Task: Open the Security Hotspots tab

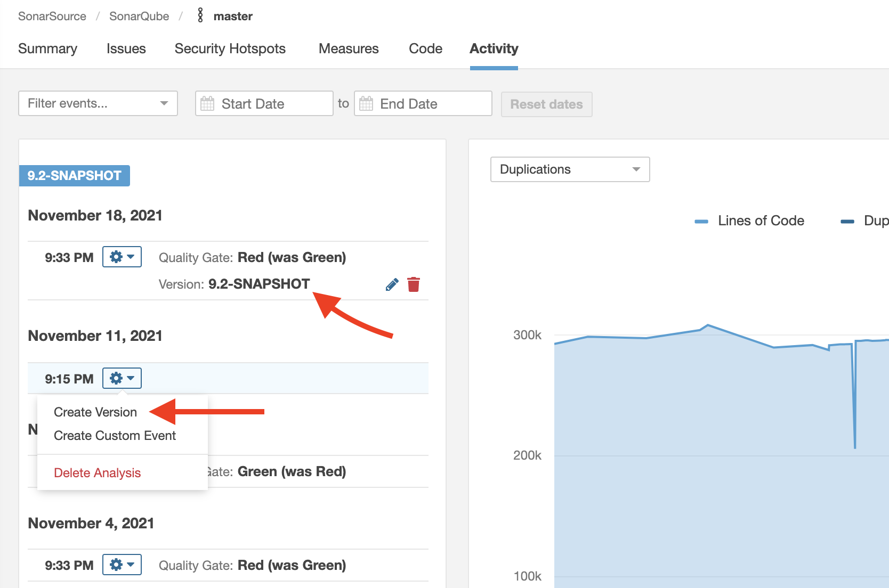Action: pyautogui.click(x=230, y=48)
